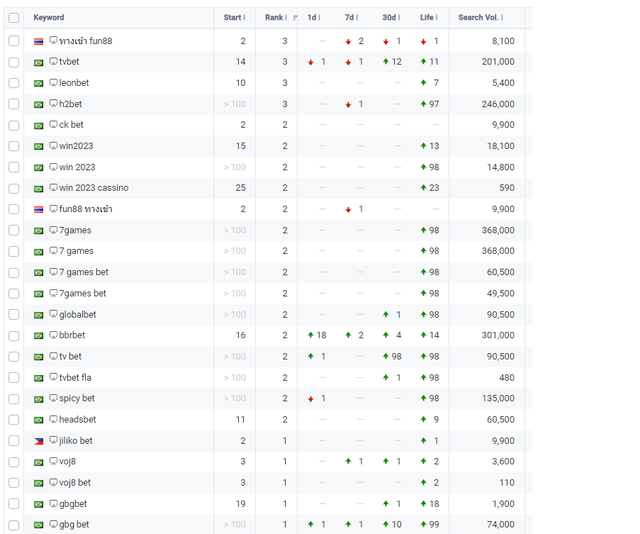Sort by the Start column header
This screenshot has height=534, width=640.
coord(234,18)
